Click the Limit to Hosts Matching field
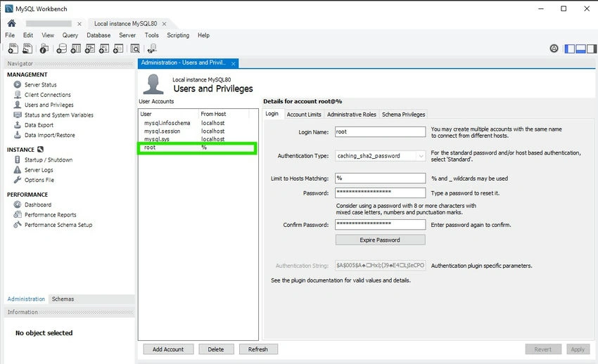This screenshot has width=598, height=364. click(x=380, y=178)
